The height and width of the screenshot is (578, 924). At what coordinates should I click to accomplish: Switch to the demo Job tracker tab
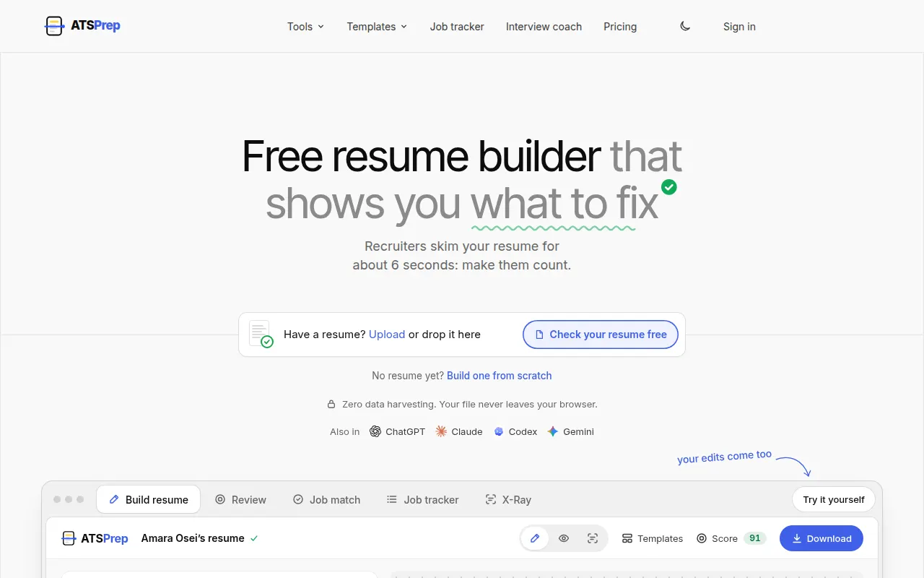click(423, 499)
